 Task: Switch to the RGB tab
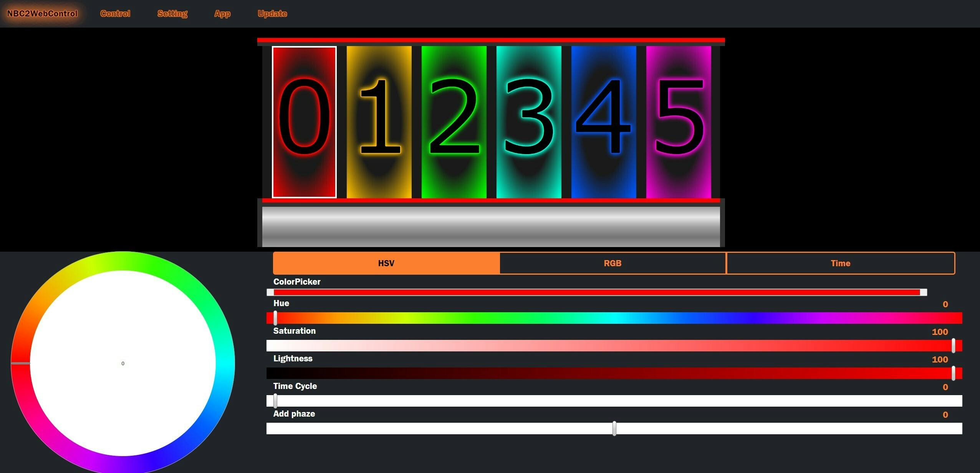pos(612,263)
